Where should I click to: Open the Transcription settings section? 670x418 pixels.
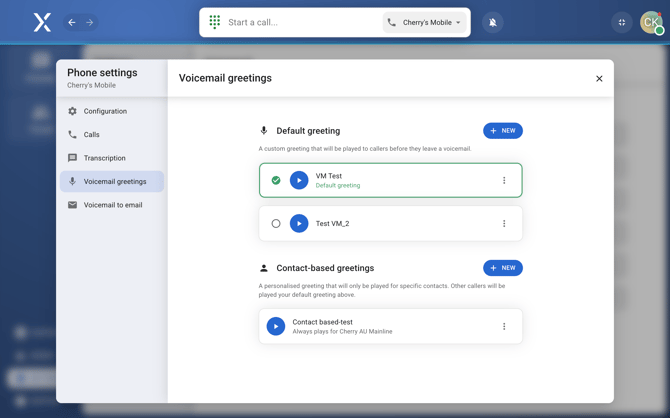[104, 158]
